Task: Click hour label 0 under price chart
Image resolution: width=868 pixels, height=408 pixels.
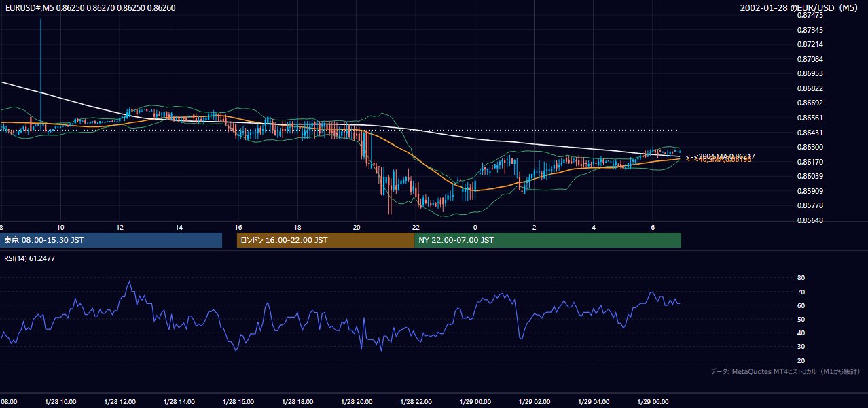Action: (x=475, y=227)
